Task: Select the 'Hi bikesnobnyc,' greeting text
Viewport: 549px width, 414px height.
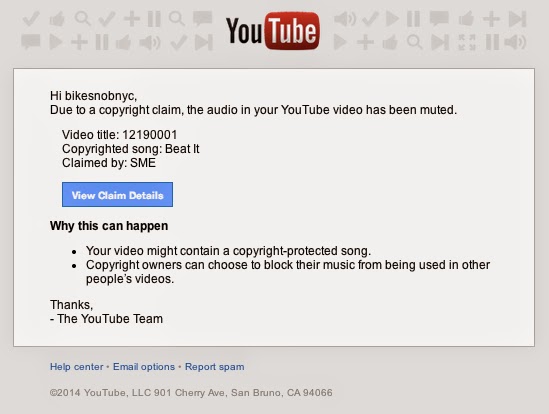Action: pyautogui.click(x=93, y=96)
